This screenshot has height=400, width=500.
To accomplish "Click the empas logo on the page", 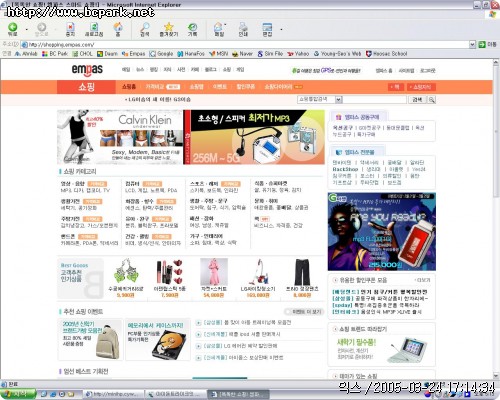I will 87,69.
